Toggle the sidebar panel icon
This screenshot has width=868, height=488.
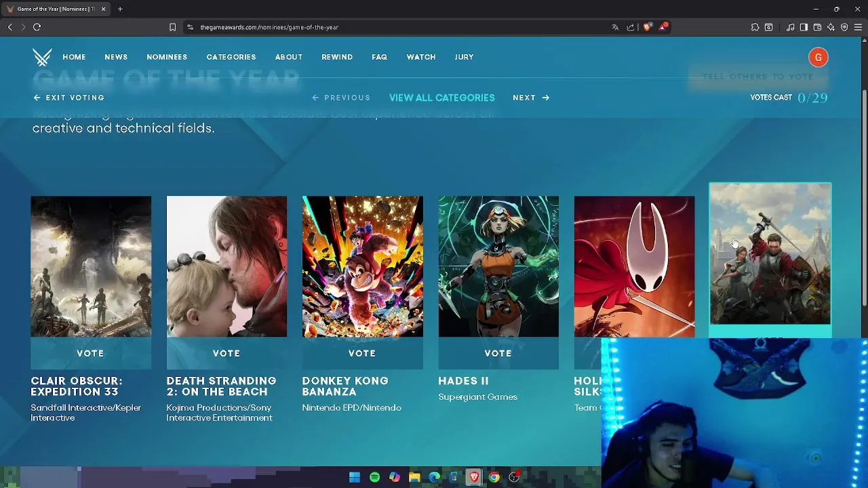pos(804,27)
